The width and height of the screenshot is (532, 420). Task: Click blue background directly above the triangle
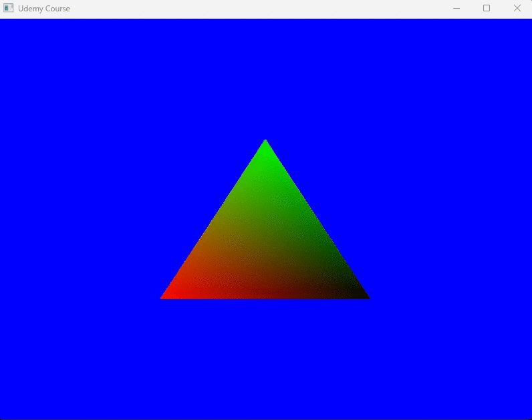click(265, 80)
